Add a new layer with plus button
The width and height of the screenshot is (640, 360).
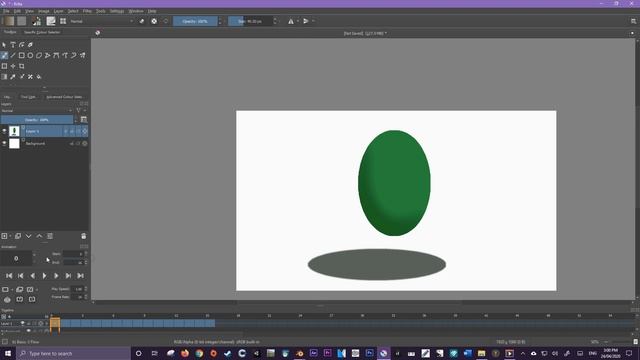4,236
